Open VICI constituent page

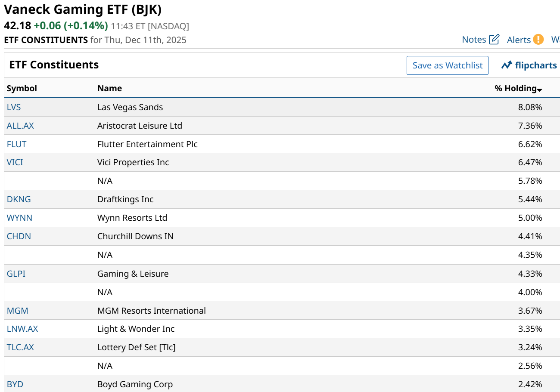pos(15,162)
